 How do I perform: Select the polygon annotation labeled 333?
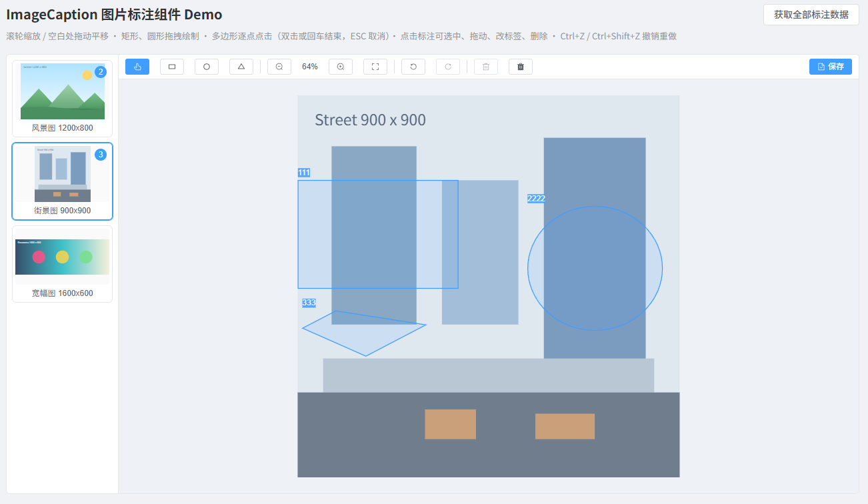(364, 333)
